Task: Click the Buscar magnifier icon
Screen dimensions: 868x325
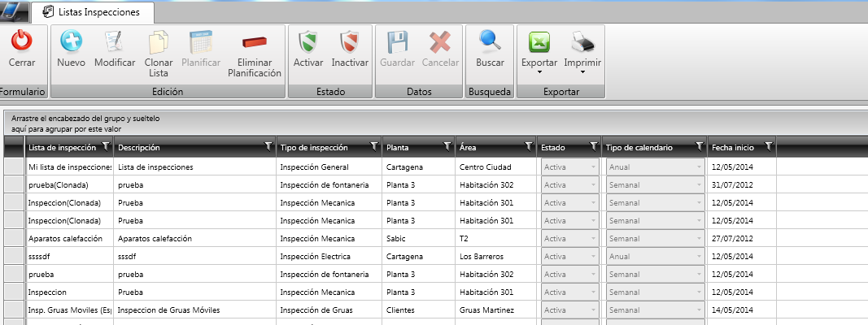Action: (490, 41)
